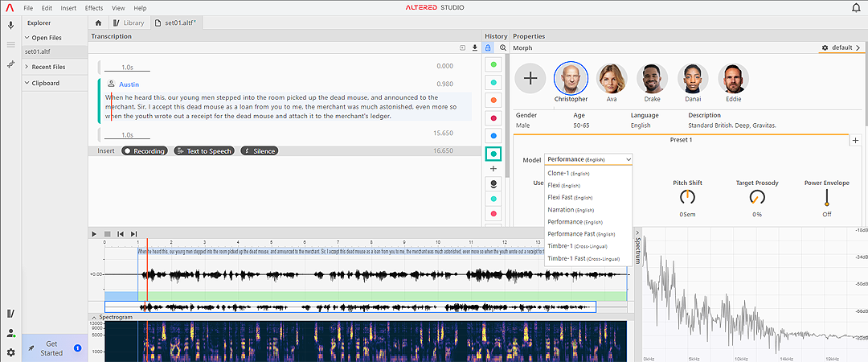Click the Home icon tab
868x362 pixels.
click(98, 23)
